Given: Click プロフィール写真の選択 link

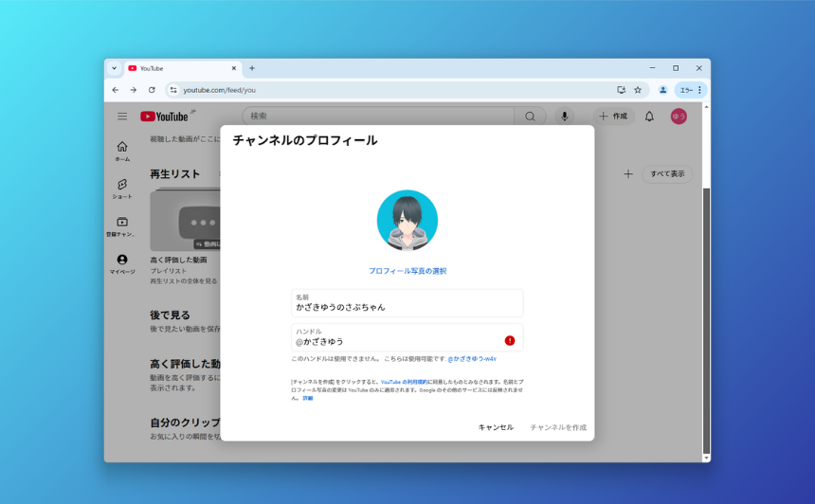Looking at the screenshot, I should click(x=407, y=271).
